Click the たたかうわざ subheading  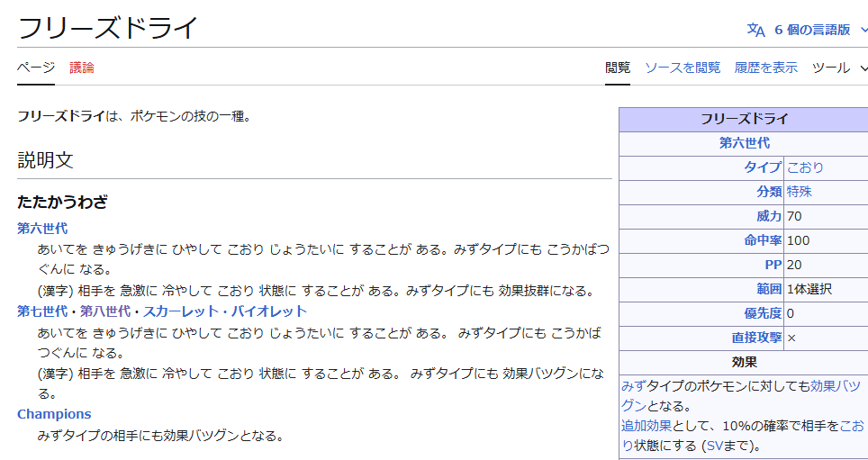pyautogui.click(x=62, y=202)
